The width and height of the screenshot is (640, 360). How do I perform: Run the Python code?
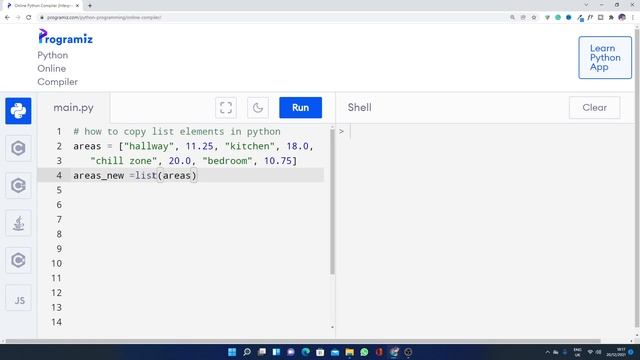[x=300, y=108]
